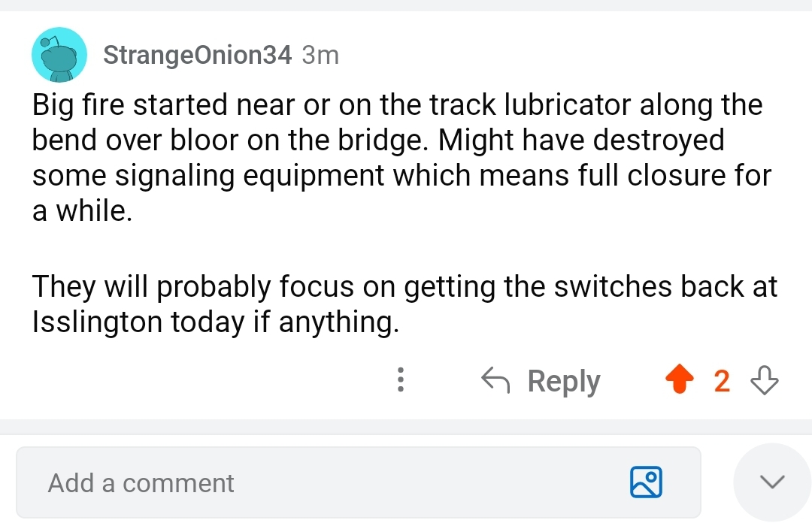This screenshot has width=812, height=529.
Task: Downvote the fire report comment
Action: coord(764,381)
